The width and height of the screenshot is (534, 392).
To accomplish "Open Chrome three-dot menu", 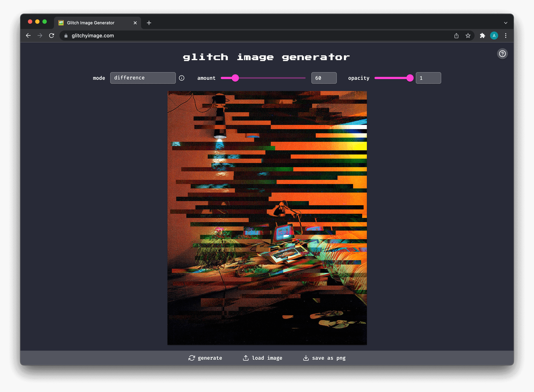I will [506, 36].
